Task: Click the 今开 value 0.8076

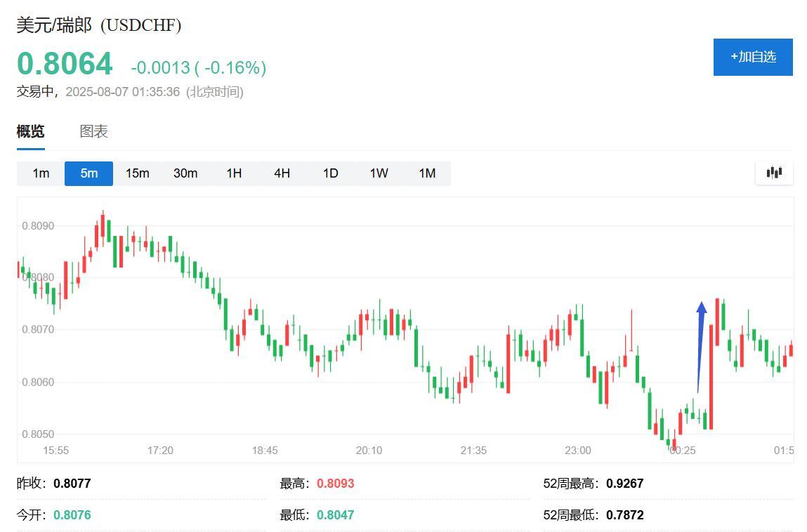Action: point(72,515)
